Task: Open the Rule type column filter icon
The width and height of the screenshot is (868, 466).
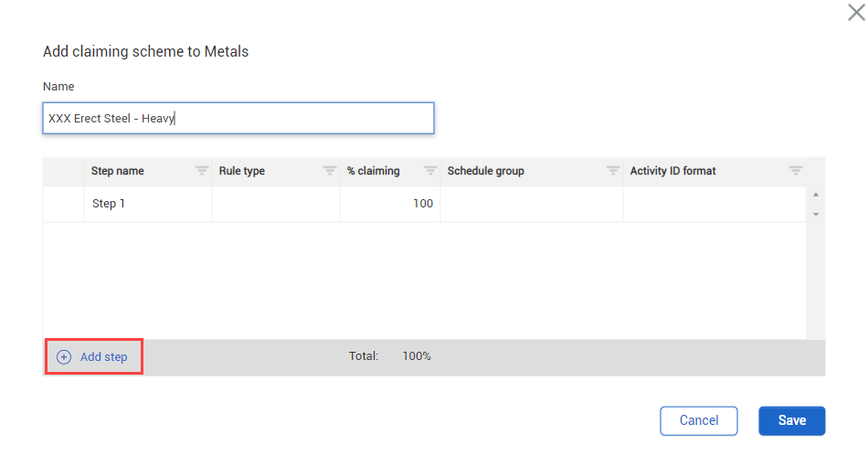Action: pos(329,171)
